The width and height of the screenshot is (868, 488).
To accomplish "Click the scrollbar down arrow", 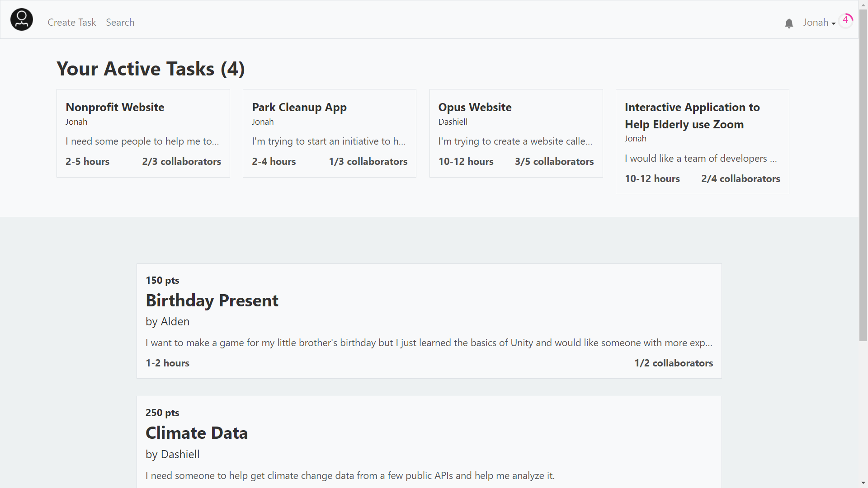I will point(863,483).
